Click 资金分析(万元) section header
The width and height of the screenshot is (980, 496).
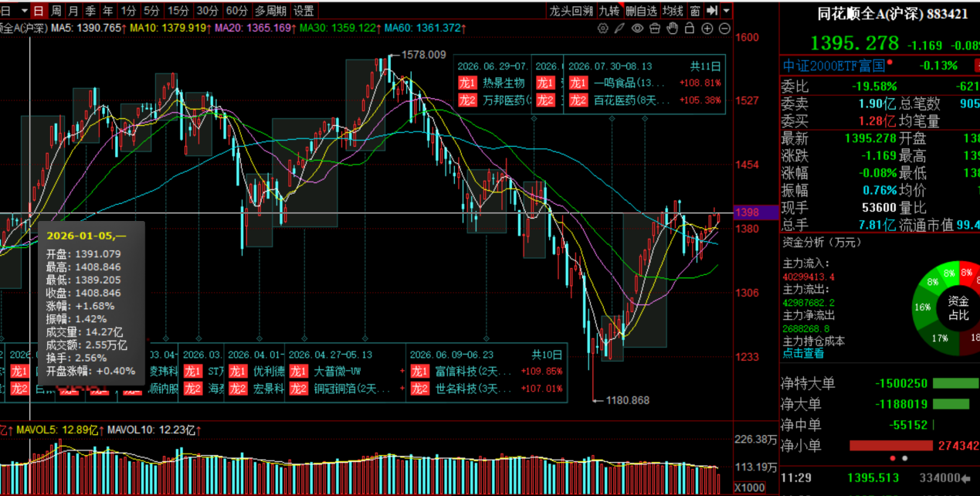[821, 242]
